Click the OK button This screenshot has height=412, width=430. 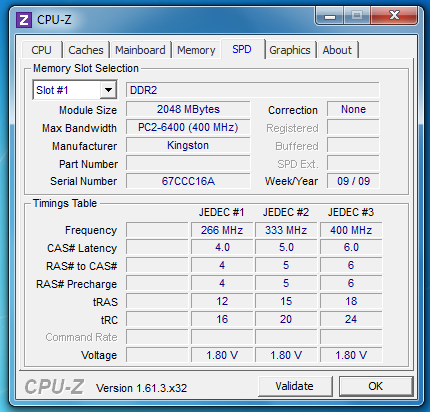(376, 386)
